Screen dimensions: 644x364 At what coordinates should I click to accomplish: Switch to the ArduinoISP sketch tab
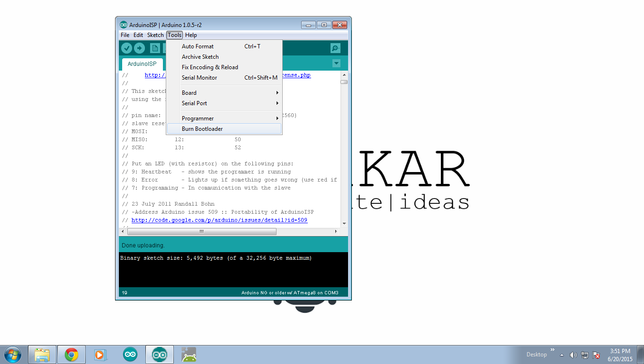tap(142, 64)
